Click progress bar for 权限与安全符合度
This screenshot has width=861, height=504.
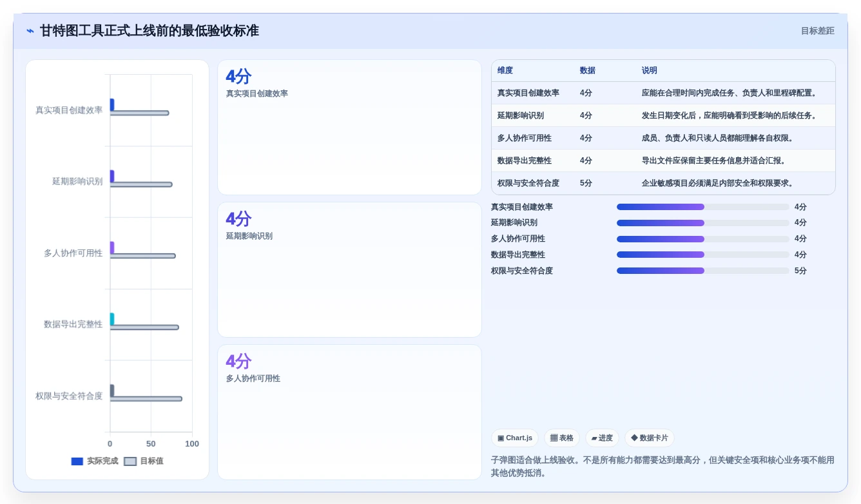point(702,271)
